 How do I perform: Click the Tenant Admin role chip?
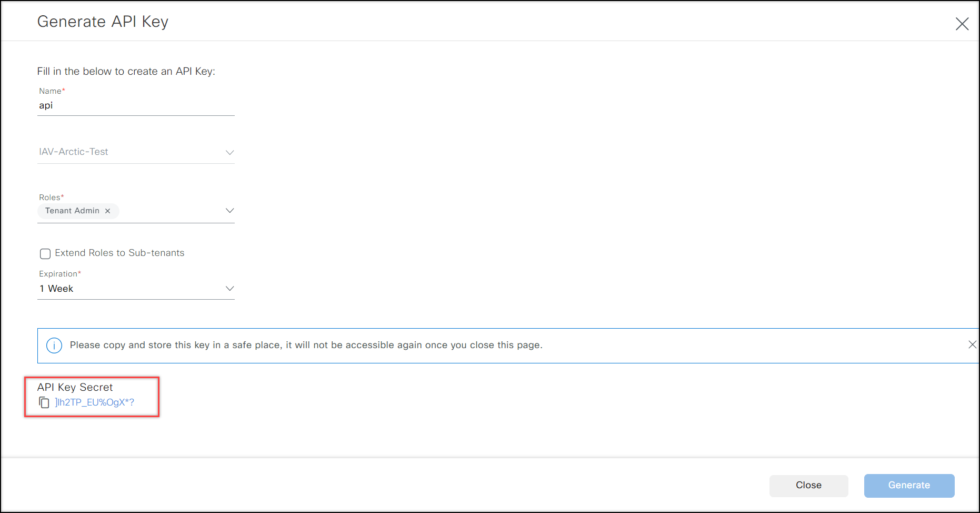[78, 211]
